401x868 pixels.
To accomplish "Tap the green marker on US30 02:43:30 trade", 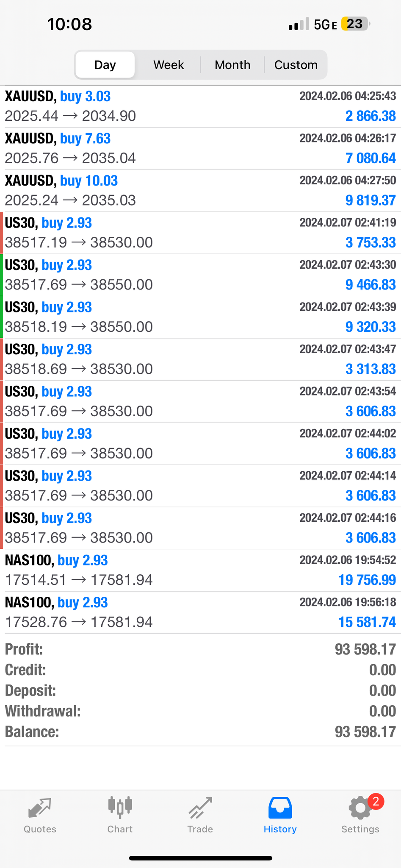I will click(x=2, y=275).
